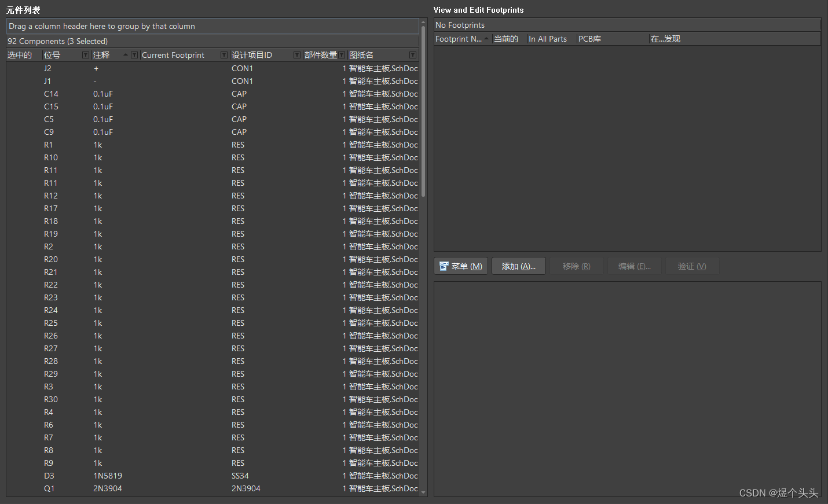Screen dimensions: 828x504
Task: Select component row C14
Action: click(x=213, y=94)
